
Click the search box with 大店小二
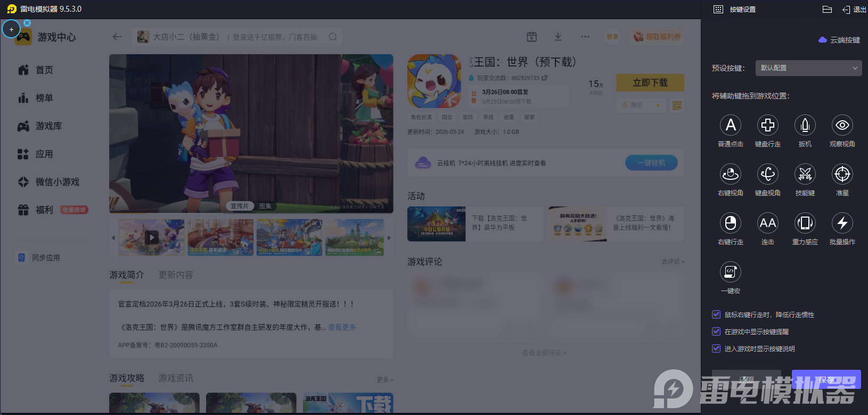[x=237, y=37]
